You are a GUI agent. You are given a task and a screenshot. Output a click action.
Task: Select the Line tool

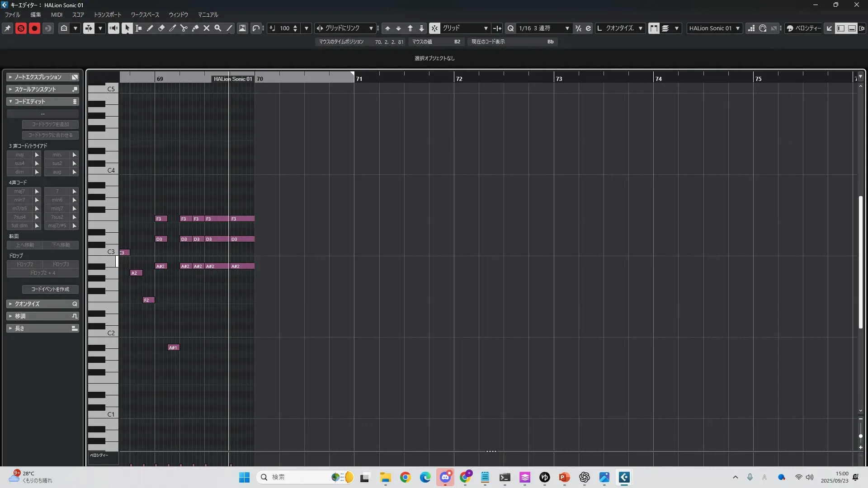pos(230,28)
